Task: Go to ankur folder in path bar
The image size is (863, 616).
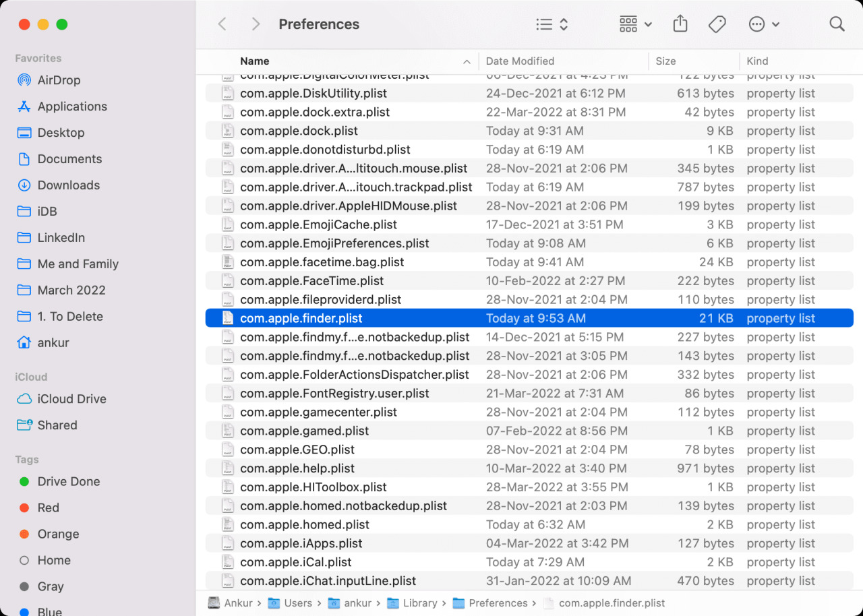Action: click(349, 603)
